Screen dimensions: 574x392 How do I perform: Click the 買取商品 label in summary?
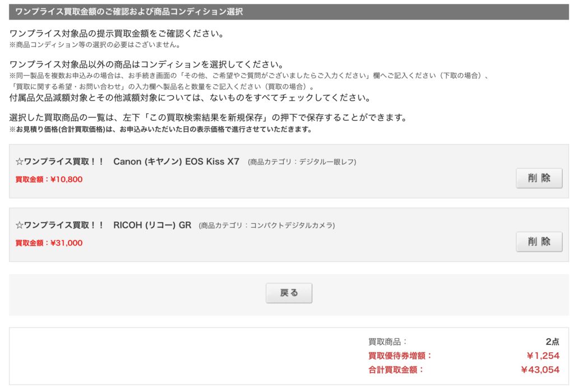pyautogui.click(x=387, y=342)
